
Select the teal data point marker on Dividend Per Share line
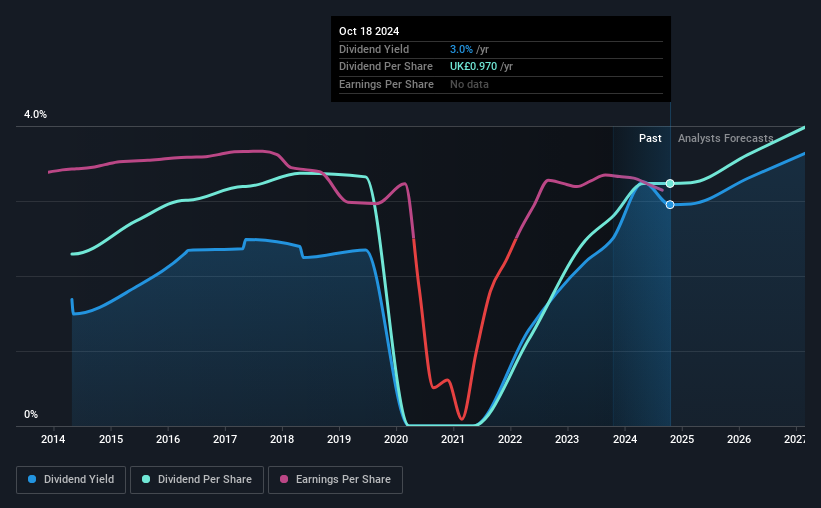coord(670,183)
